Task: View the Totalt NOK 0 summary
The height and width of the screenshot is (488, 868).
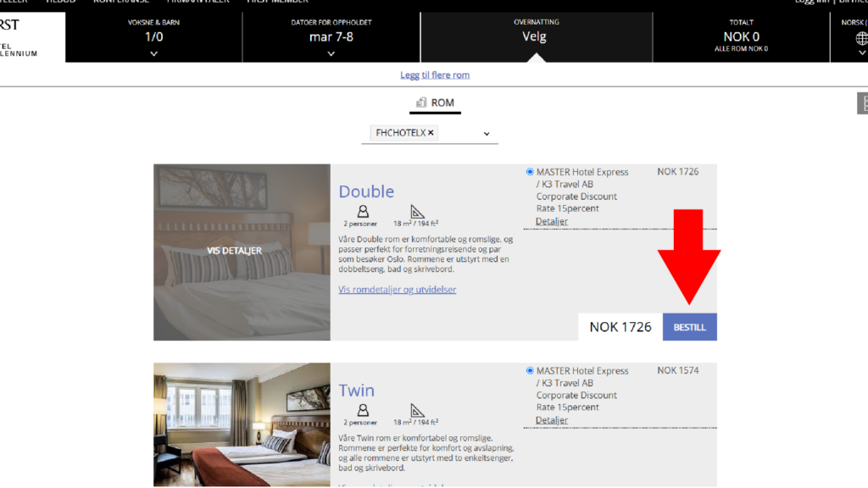Action: [x=741, y=37]
